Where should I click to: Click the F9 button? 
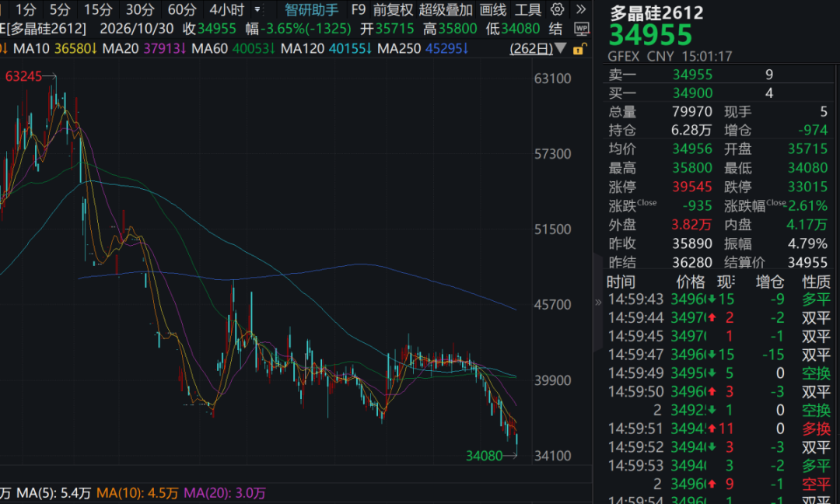click(x=358, y=9)
